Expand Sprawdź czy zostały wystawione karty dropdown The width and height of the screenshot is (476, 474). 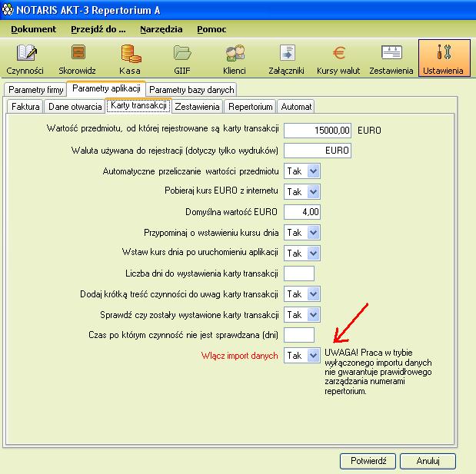[x=314, y=314]
